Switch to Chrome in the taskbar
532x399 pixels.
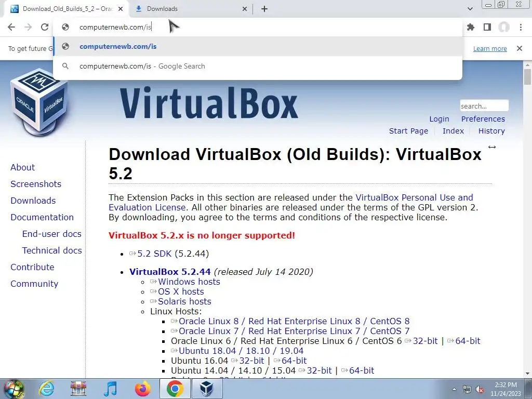pos(175,389)
